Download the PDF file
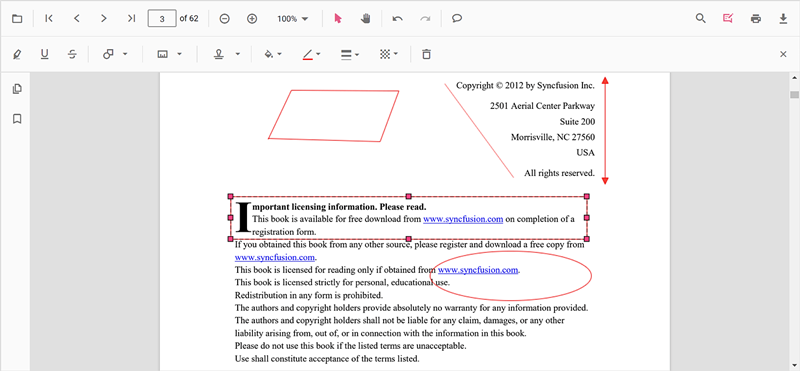 click(x=783, y=19)
